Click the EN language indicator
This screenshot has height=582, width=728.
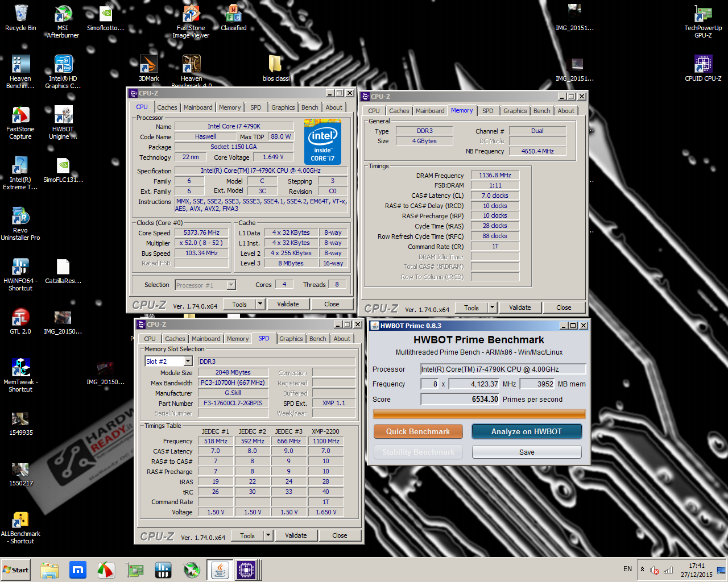(627, 569)
